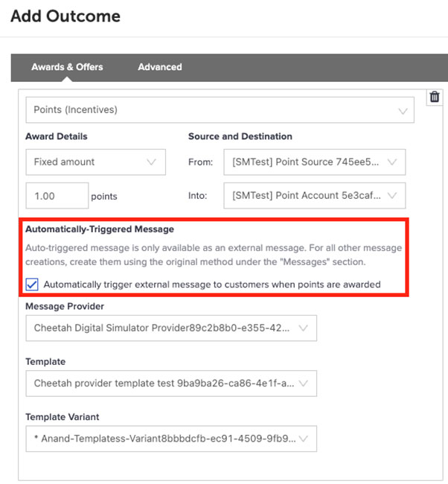This screenshot has width=448, height=484.
Task: Open Points (Incentives) outcome type dropdown
Action: [220, 110]
